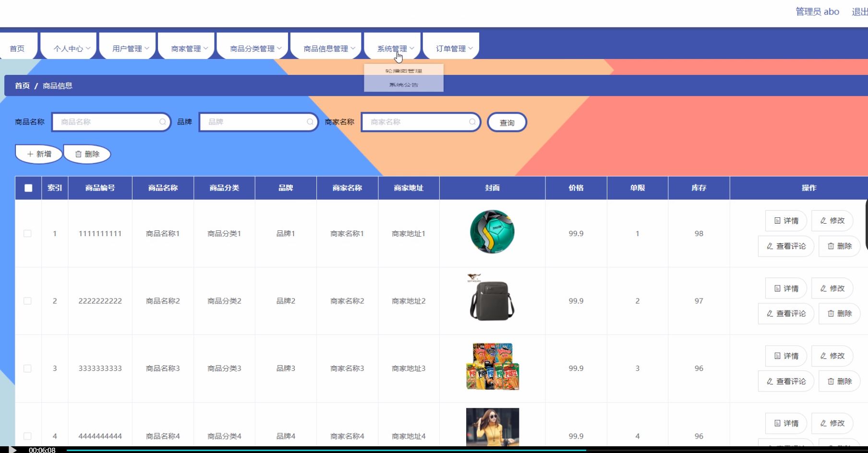Click the 商家名称1 cell
The height and width of the screenshot is (453, 868).
tap(347, 234)
